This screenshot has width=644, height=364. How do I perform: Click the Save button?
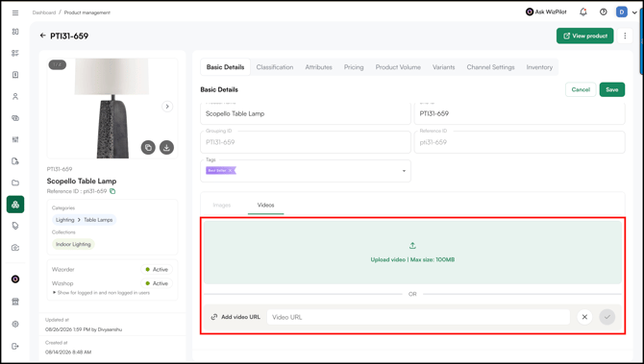[612, 89]
